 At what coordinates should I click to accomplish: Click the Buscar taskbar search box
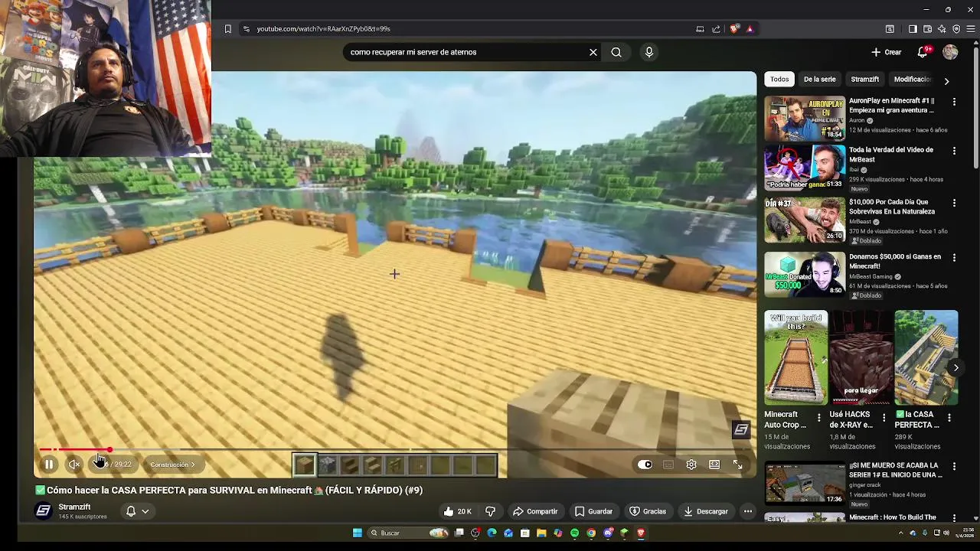pyautogui.click(x=409, y=533)
